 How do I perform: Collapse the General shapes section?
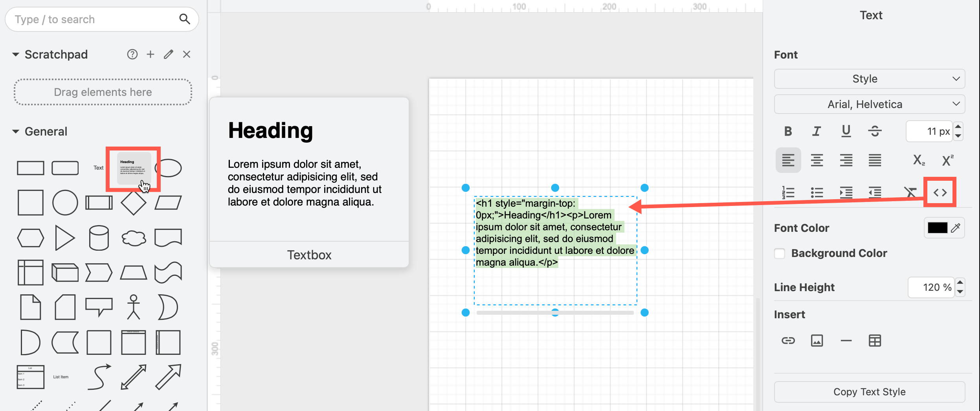16,131
